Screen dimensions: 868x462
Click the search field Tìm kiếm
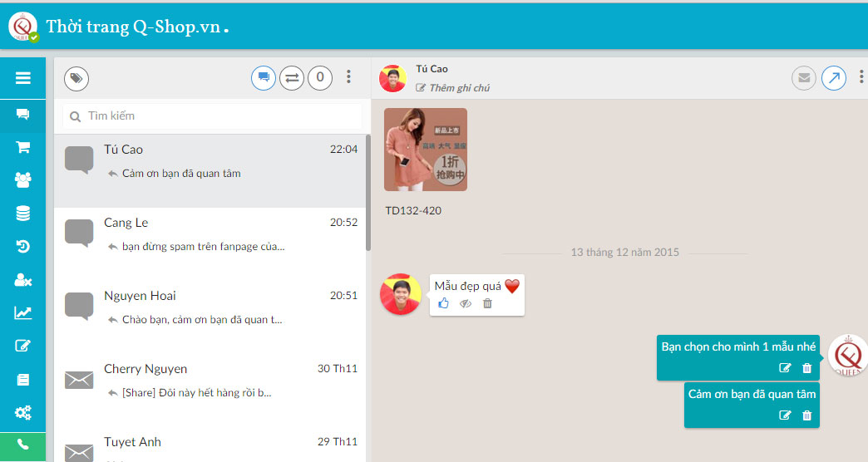(213, 116)
